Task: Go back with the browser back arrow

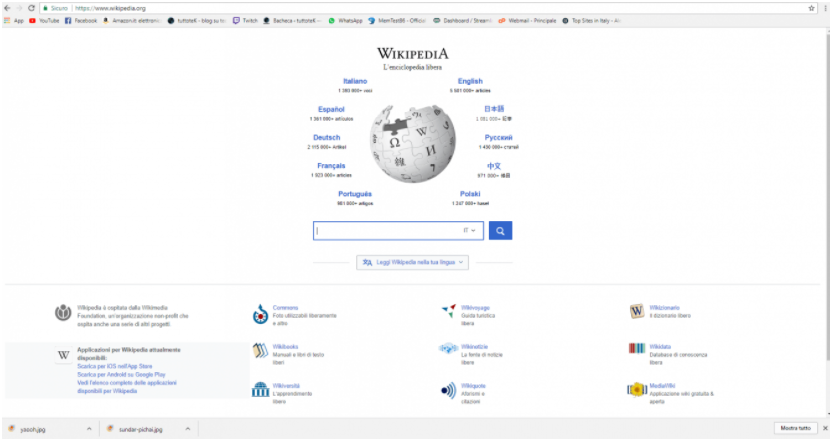Action: (x=7, y=8)
